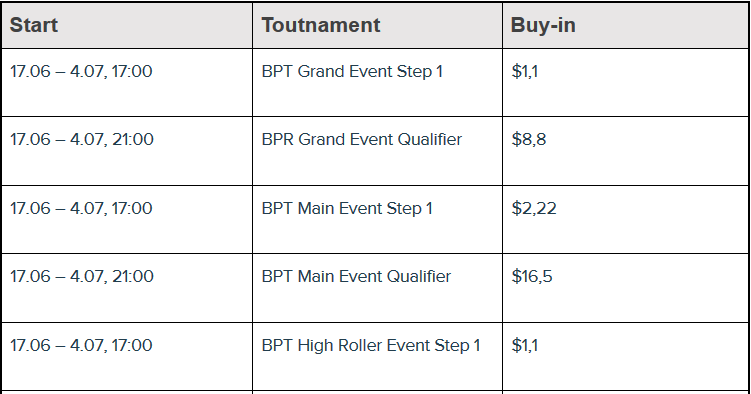Image resolution: width=751 pixels, height=394 pixels.
Task: Click the $16,5 buy-in cell
Action: pyautogui.click(x=626, y=288)
